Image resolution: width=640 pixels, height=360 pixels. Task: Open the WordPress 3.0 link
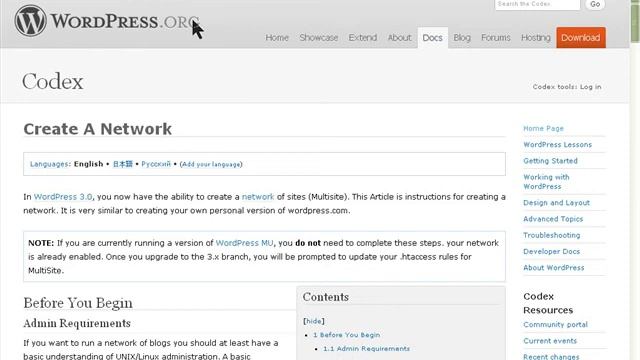[x=63, y=197]
